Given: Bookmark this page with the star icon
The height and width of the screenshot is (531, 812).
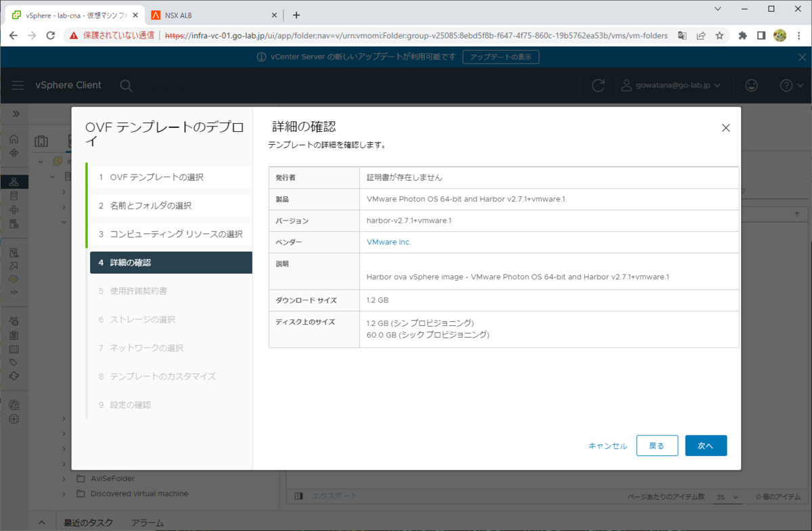Looking at the screenshot, I should point(719,35).
